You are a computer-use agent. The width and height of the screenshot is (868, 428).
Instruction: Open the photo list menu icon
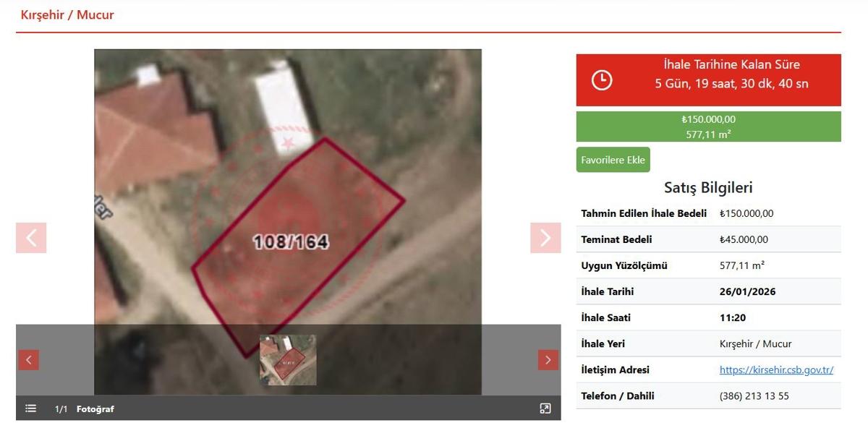(31, 408)
